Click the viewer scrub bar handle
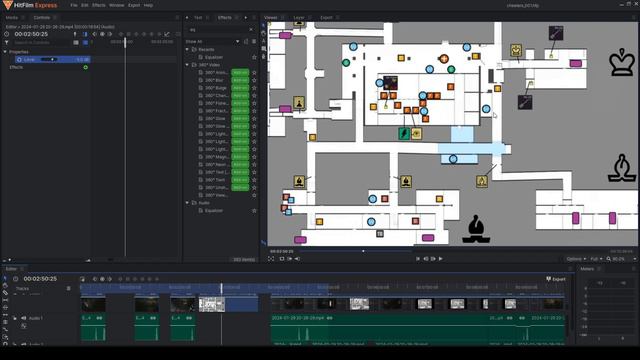 tap(363, 251)
